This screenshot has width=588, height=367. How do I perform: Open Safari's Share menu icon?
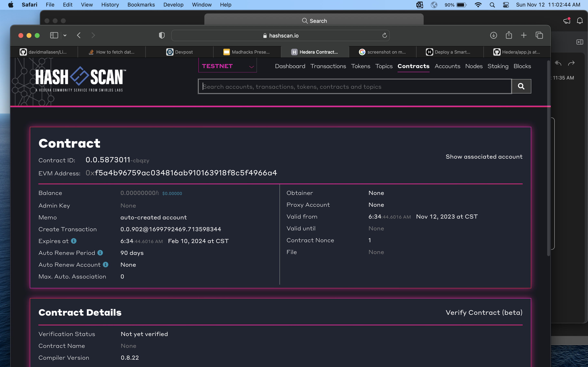[x=509, y=35]
